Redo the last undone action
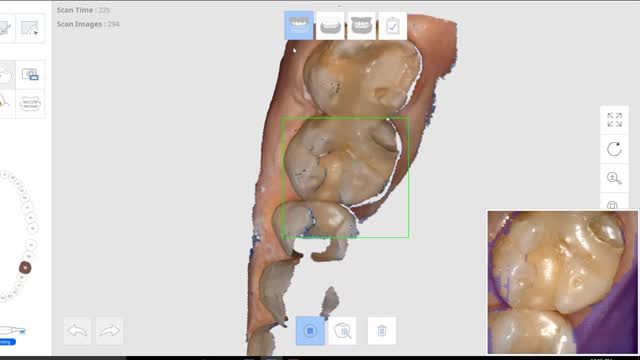640x360 pixels. click(x=109, y=331)
